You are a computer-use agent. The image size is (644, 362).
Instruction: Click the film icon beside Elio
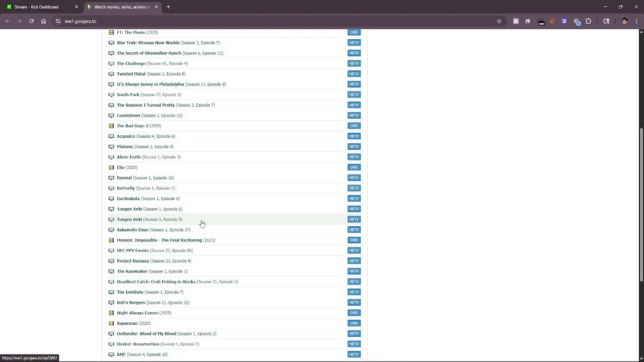pos(111,167)
